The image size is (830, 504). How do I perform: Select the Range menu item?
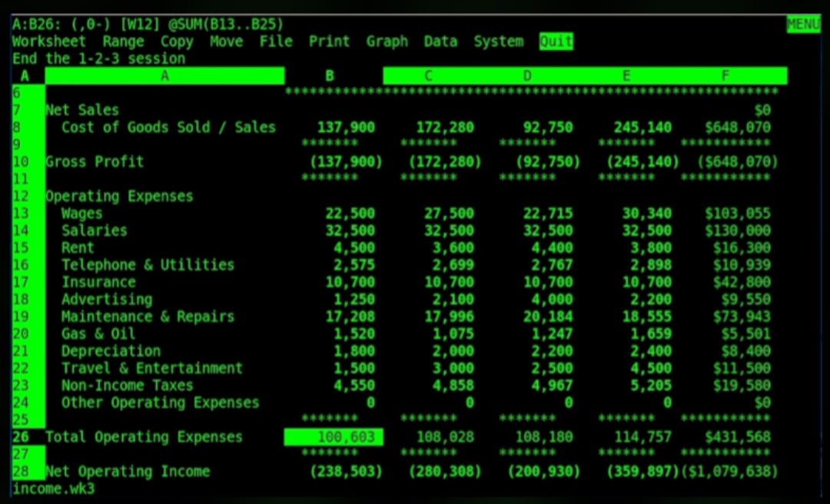pyautogui.click(x=123, y=41)
